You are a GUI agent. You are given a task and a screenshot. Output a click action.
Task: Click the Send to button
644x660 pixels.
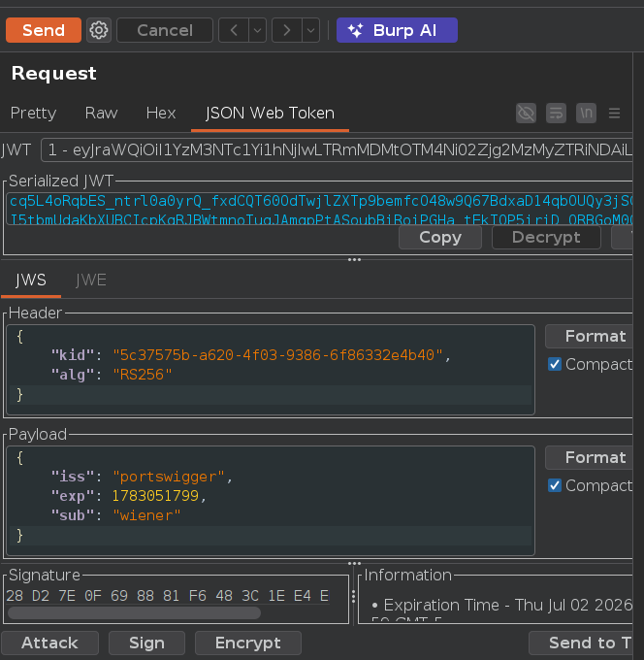pos(581,643)
